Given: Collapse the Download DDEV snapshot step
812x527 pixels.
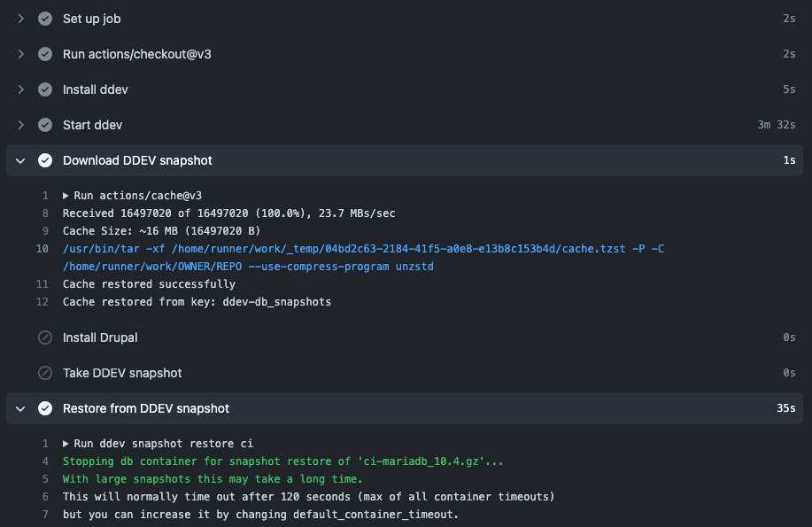Looking at the screenshot, I should pyautogui.click(x=19, y=160).
